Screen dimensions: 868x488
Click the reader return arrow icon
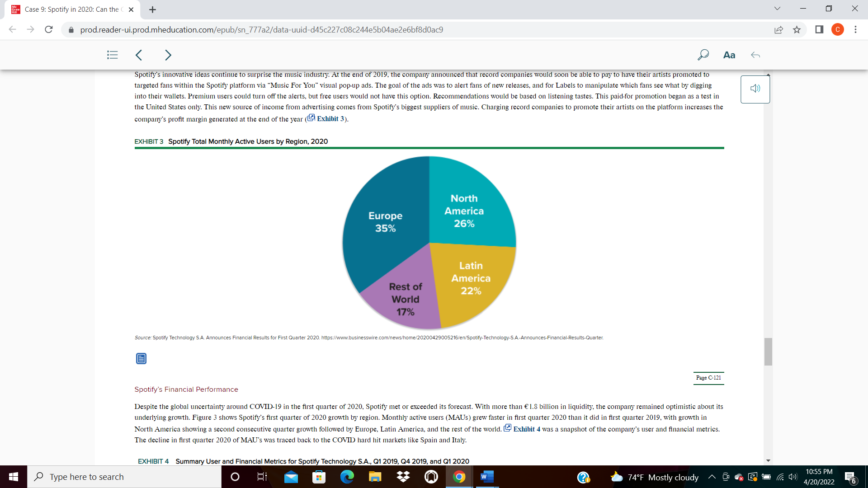point(755,55)
